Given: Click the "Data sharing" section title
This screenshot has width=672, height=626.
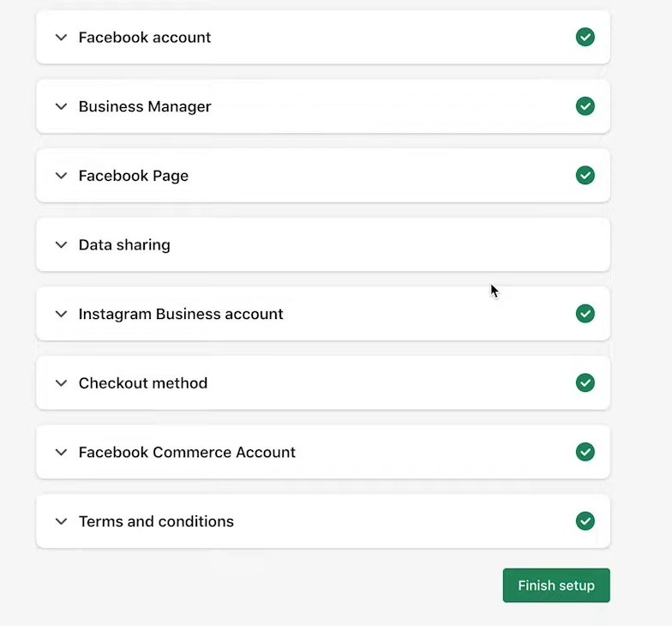Looking at the screenshot, I should point(124,245).
